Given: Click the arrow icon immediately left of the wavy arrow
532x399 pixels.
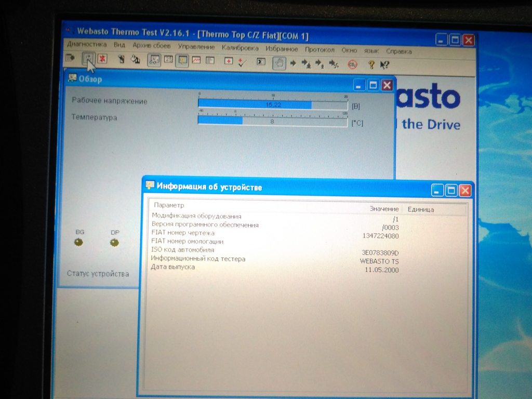Looking at the screenshot, I should (x=320, y=64).
